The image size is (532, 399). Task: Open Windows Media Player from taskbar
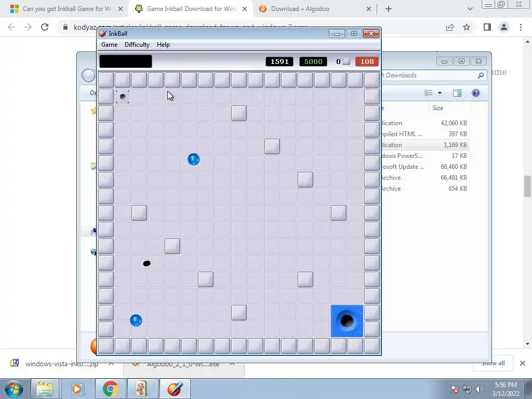click(78, 389)
